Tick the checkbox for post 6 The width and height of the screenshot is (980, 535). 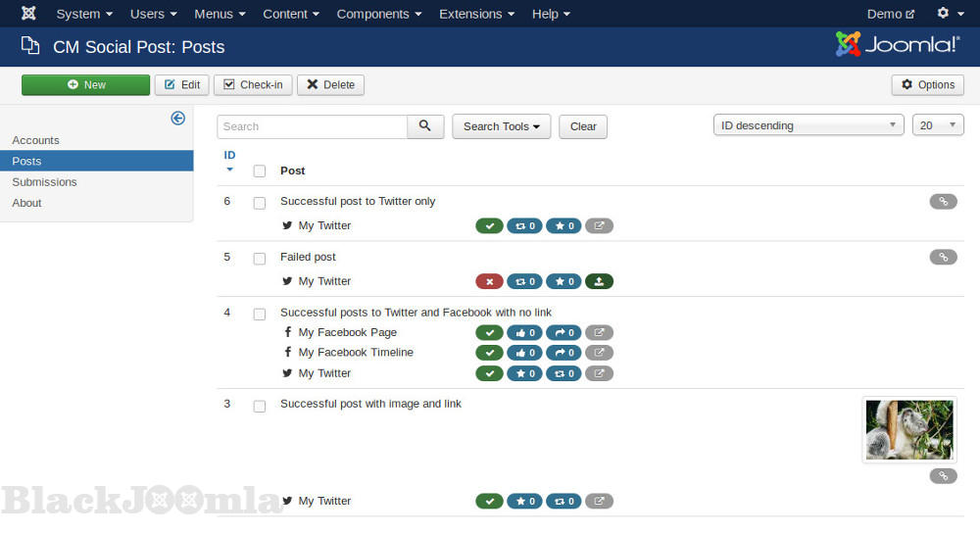click(x=260, y=203)
